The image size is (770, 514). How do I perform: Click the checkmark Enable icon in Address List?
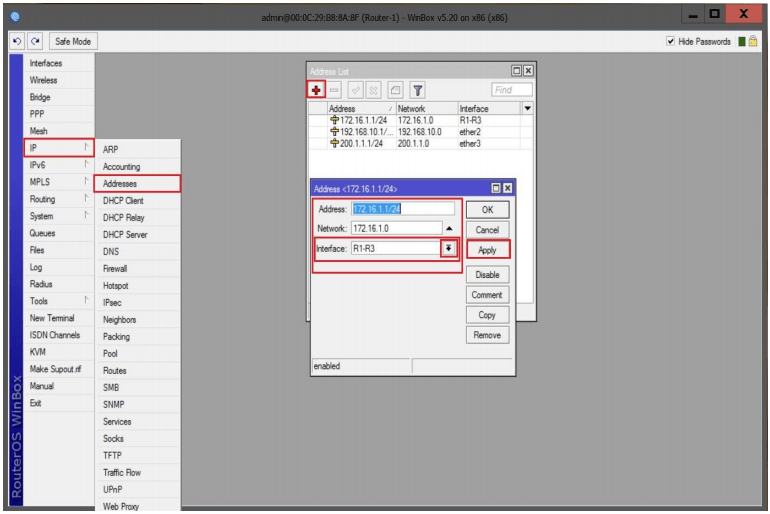tap(356, 90)
